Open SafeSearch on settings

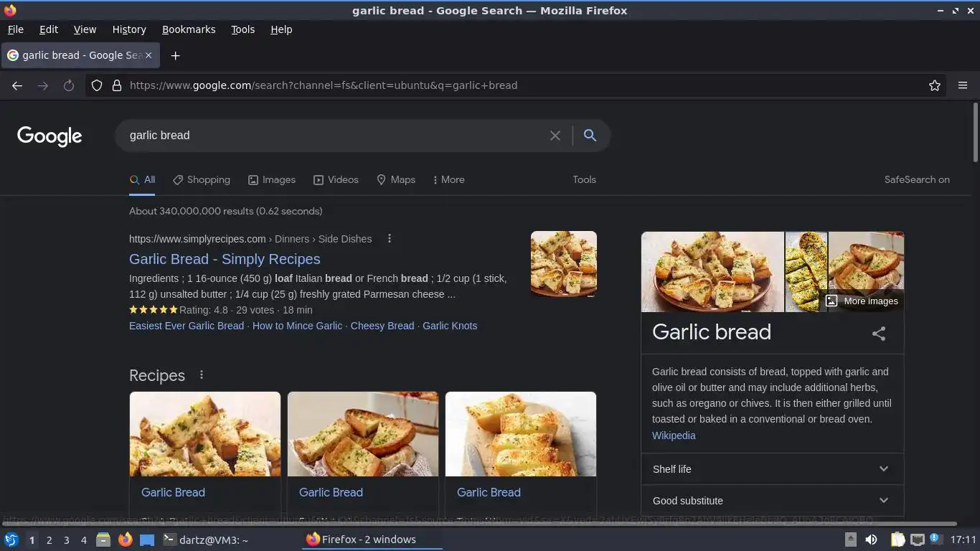click(x=917, y=180)
